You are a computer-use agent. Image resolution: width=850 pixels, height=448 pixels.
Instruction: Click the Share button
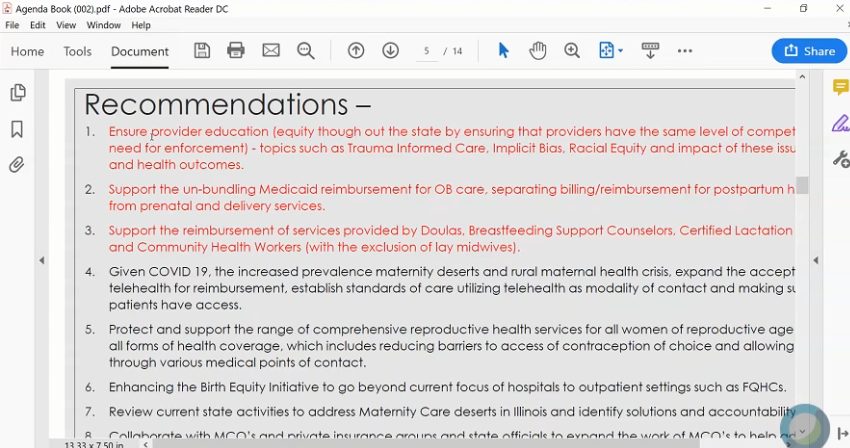[809, 51]
